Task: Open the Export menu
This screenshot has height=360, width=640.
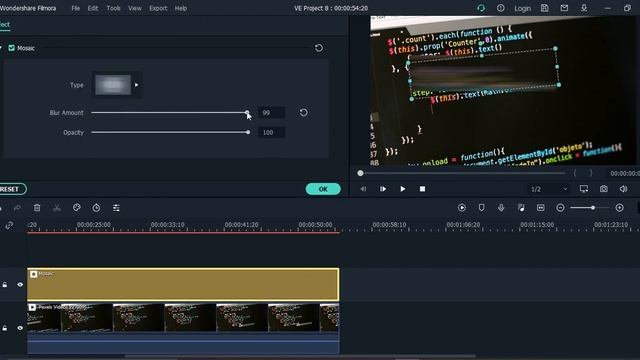Action: 158,8
